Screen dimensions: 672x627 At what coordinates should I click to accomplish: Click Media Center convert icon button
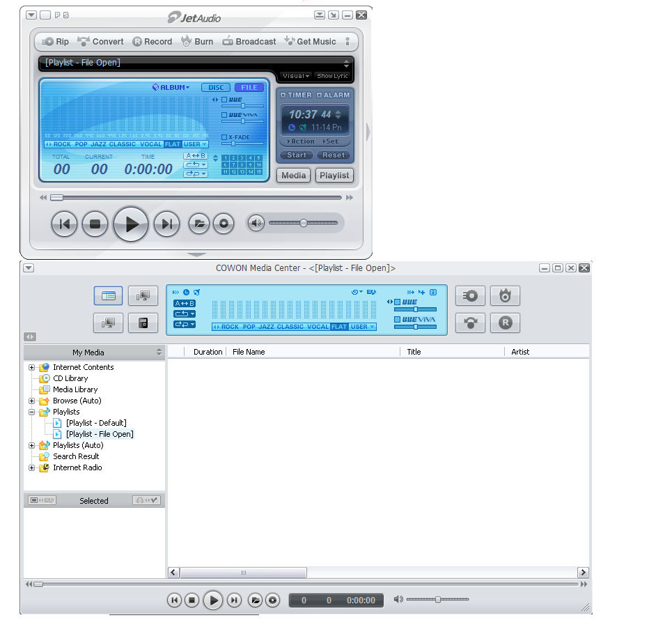[x=470, y=323]
